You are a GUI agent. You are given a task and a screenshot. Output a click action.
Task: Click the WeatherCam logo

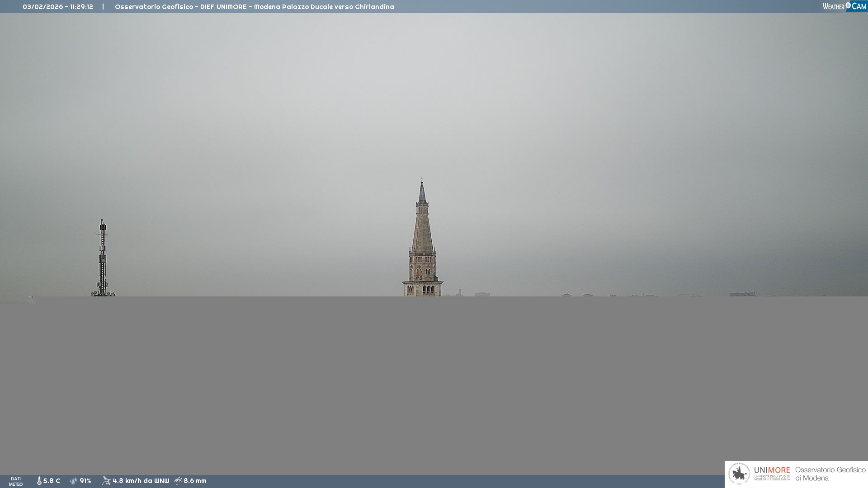(x=844, y=6)
